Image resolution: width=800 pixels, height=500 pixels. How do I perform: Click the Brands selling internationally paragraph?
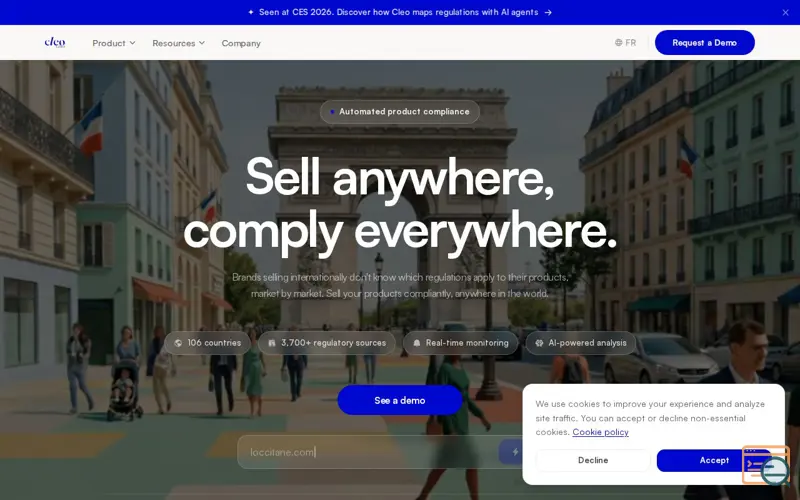tap(399, 285)
